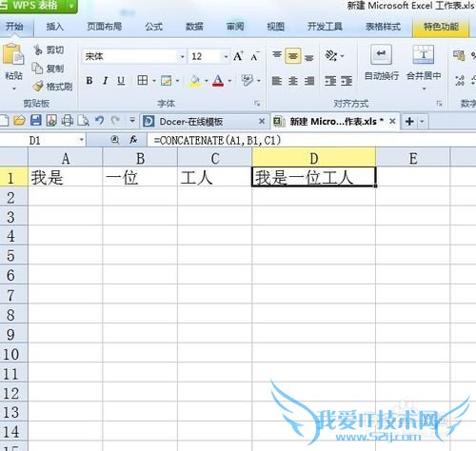Image resolution: width=476 pixels, height=451 pixels.
Task: Open the font size dropdown 12
Action: (x=226, y=57)
